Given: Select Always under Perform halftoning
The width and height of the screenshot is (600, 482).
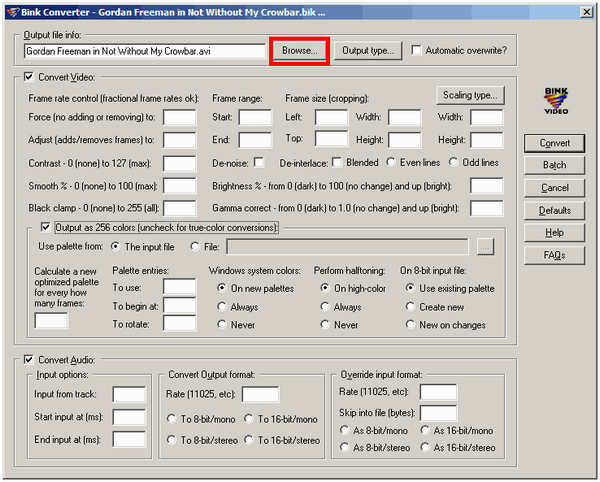Looking at the screenshot, I should (325, 306).
